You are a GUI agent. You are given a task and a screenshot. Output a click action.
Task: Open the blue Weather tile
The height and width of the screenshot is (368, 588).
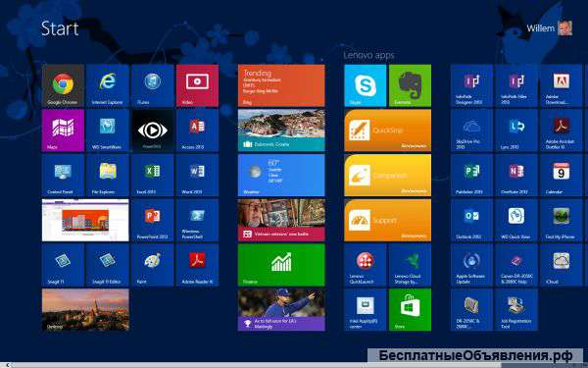click(x=281, y=176)
